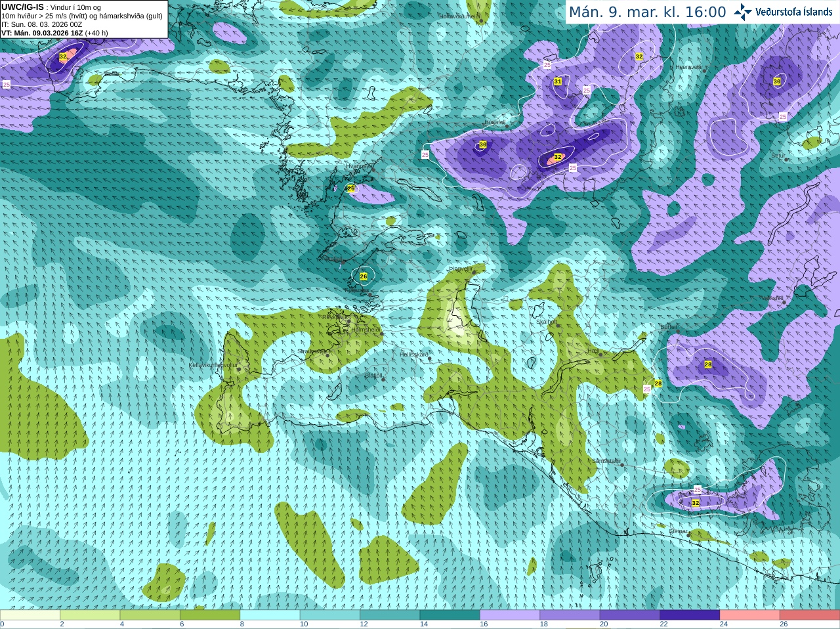Pick the violet 20–22 legend swatch
Screen dimensions: 840x629
[x=630, y=615]
